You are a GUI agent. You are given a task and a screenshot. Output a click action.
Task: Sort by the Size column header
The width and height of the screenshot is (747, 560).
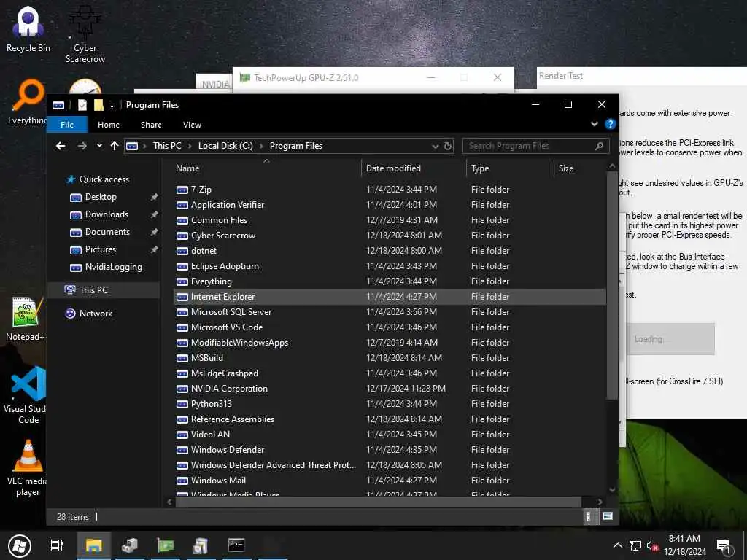pos(579,168)
